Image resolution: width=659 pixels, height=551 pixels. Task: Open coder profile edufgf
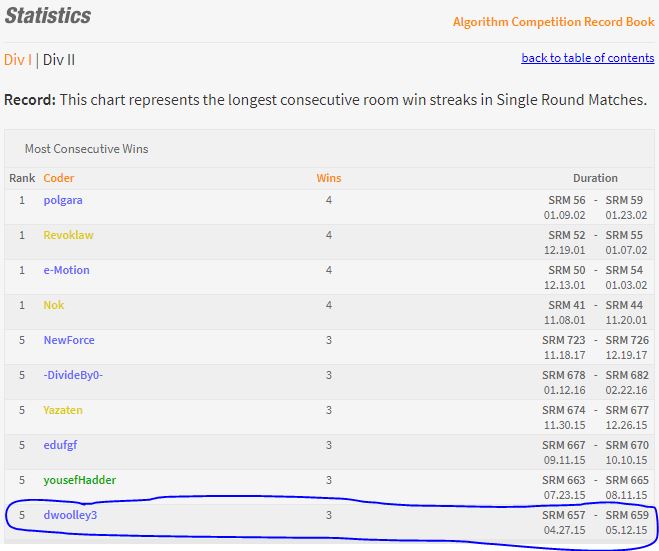point(61,445)
